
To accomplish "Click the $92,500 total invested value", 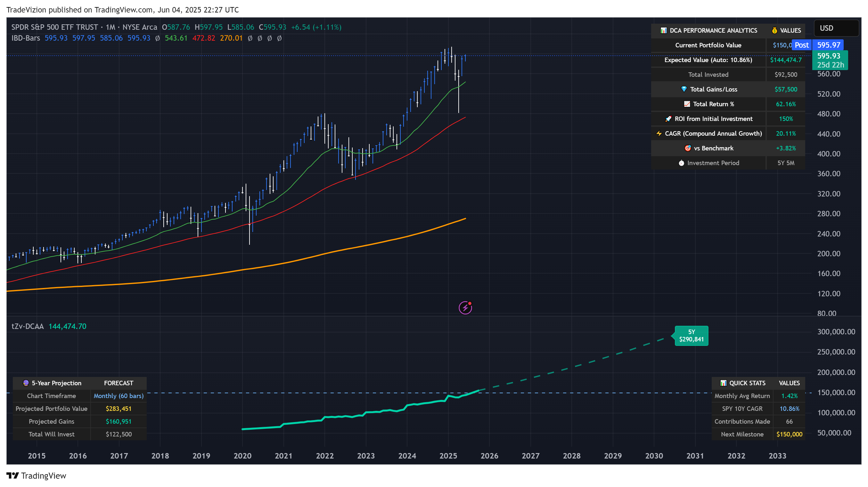I will pyautogui.click(x=785, y=75).
